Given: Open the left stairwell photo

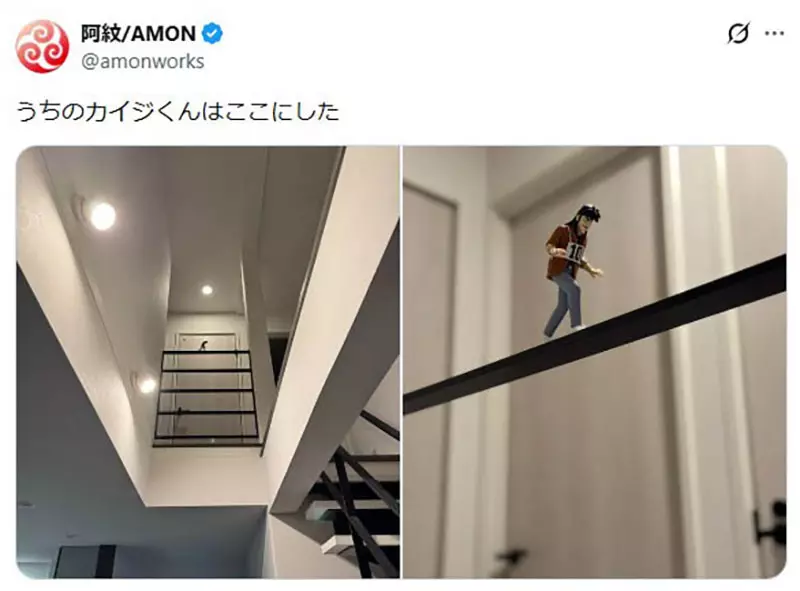Looking at the screenshot, I should [x=208, y=362].
